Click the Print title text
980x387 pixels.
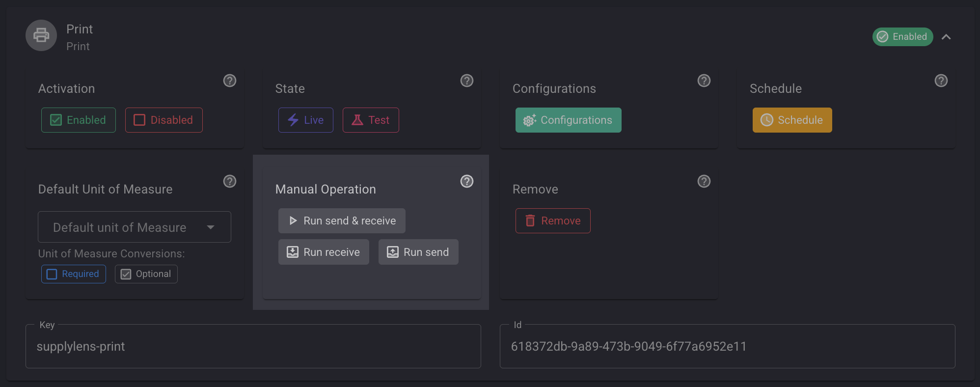pos(80,29)
